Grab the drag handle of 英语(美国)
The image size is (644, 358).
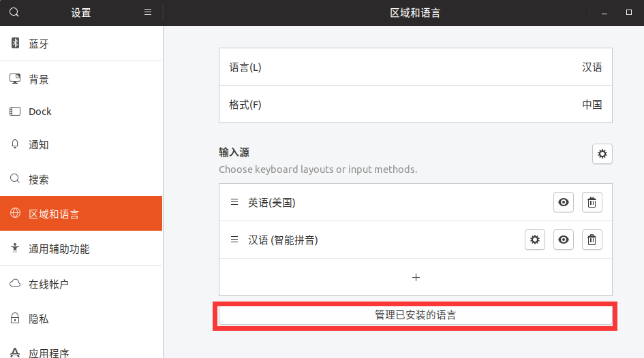coord(234,202)
